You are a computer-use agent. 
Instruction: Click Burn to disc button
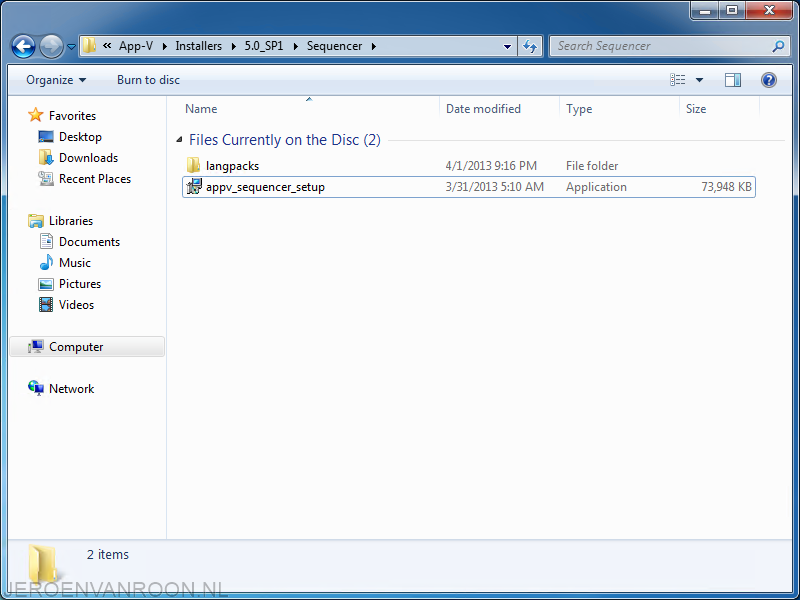coord(148,80)
